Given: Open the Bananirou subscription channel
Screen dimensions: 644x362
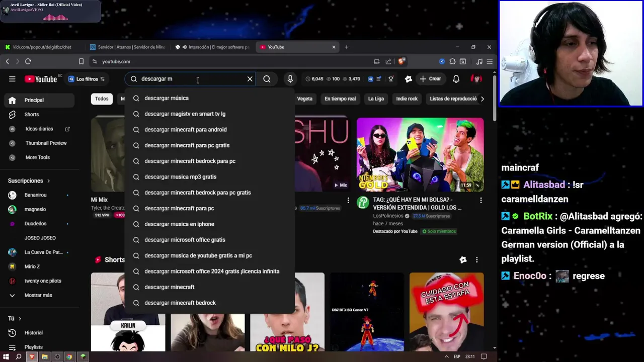Looking at the screenshot, I should point(39,195).
